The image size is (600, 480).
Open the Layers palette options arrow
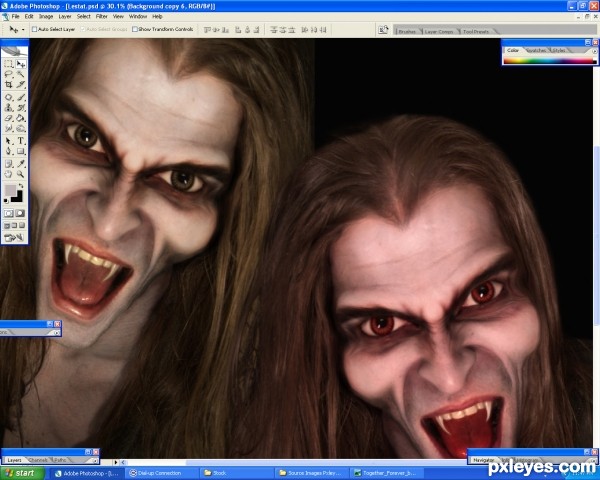(x=95, y=460)
